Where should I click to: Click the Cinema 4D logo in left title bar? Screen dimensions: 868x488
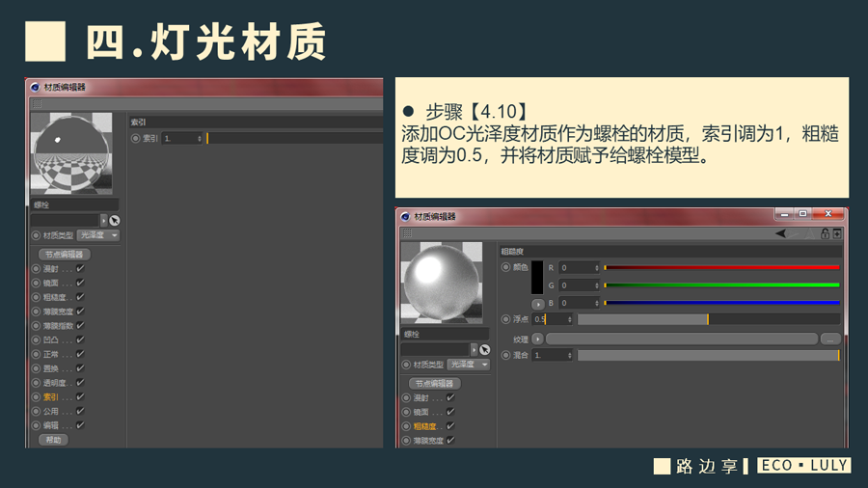tap(36, 87)
